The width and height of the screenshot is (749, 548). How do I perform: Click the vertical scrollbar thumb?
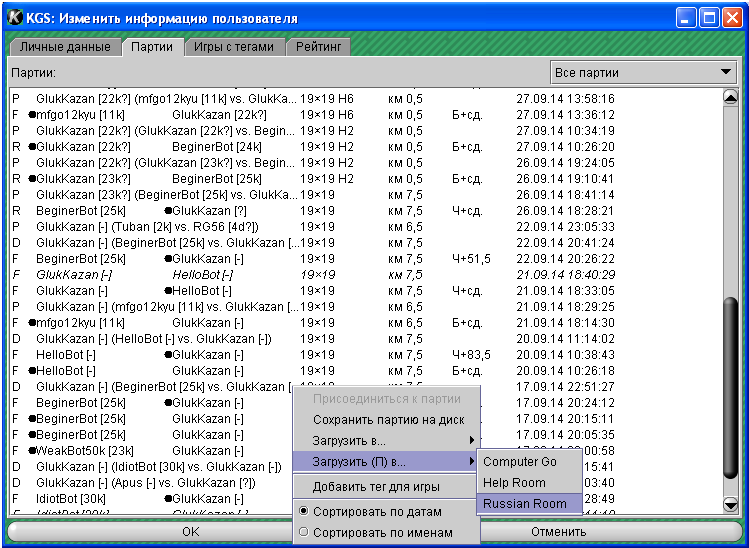coord(730,388)
